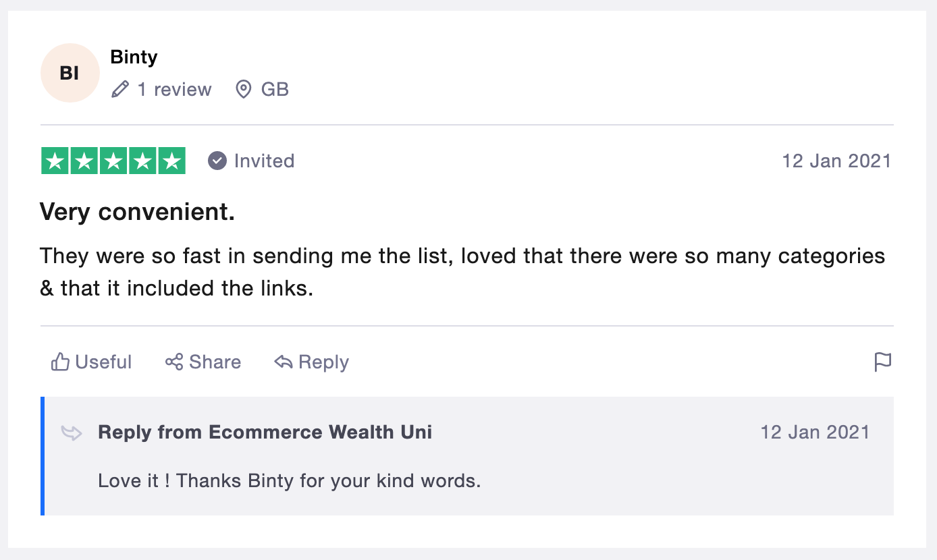Click the BI profile avatar
Image resolution: width=937 pixels, height=560 pixels.
(70, 73)
